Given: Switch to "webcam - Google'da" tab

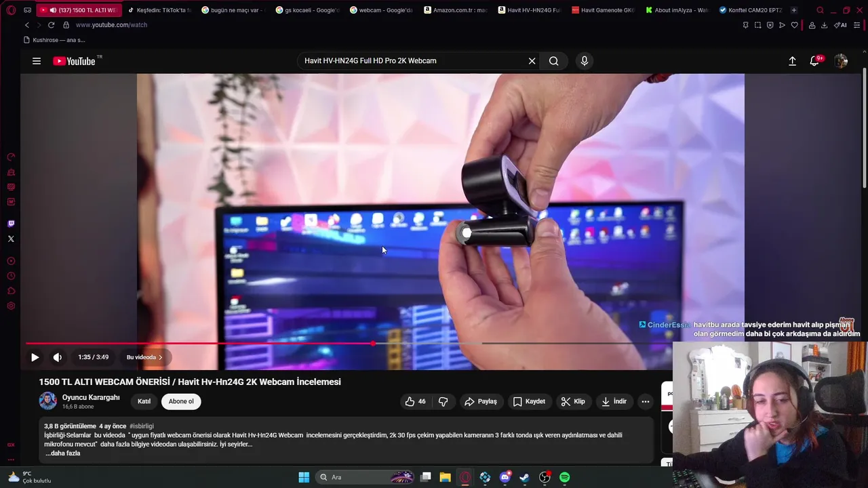Looking at the screenshot, I should 380,10.
